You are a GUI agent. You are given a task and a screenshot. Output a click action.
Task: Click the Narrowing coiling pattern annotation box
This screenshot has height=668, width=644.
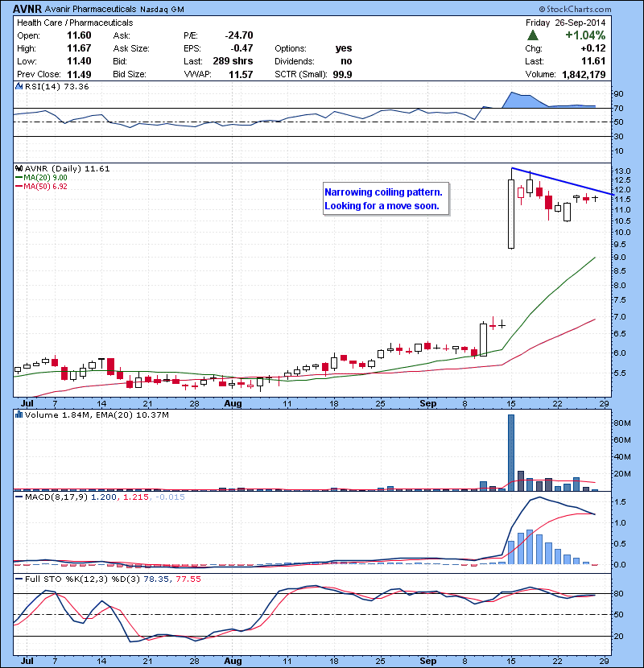386,199
